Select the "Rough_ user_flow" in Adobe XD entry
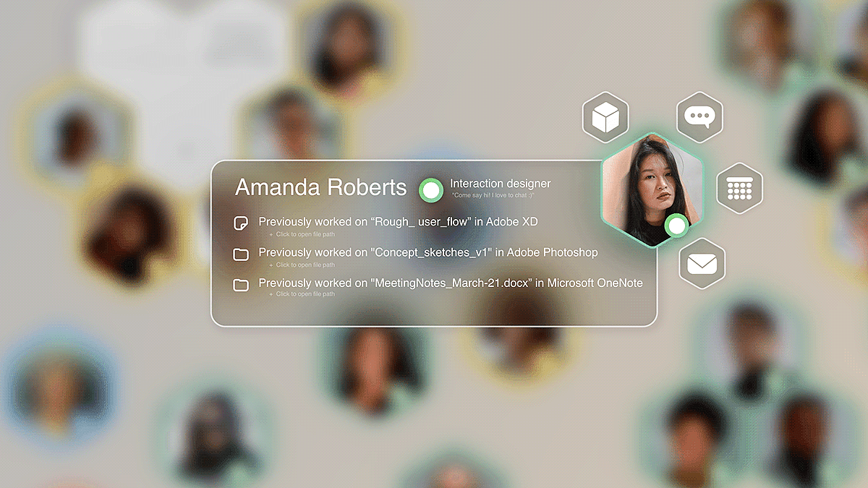This screenshot has width=868, height=488. (x=399, y=222)
